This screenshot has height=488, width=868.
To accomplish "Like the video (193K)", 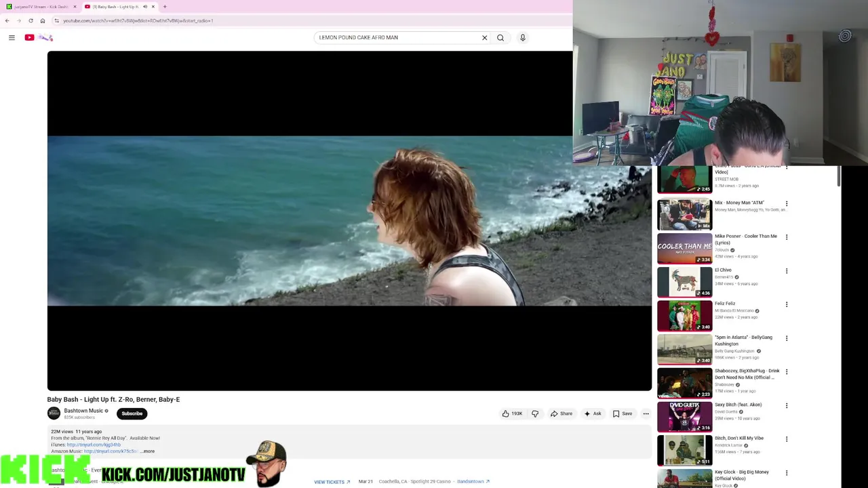I will tap(512, 413).
